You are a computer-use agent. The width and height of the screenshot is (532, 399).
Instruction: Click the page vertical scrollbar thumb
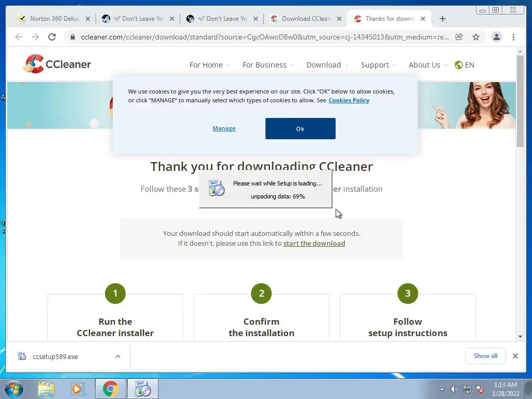point(520,101)
